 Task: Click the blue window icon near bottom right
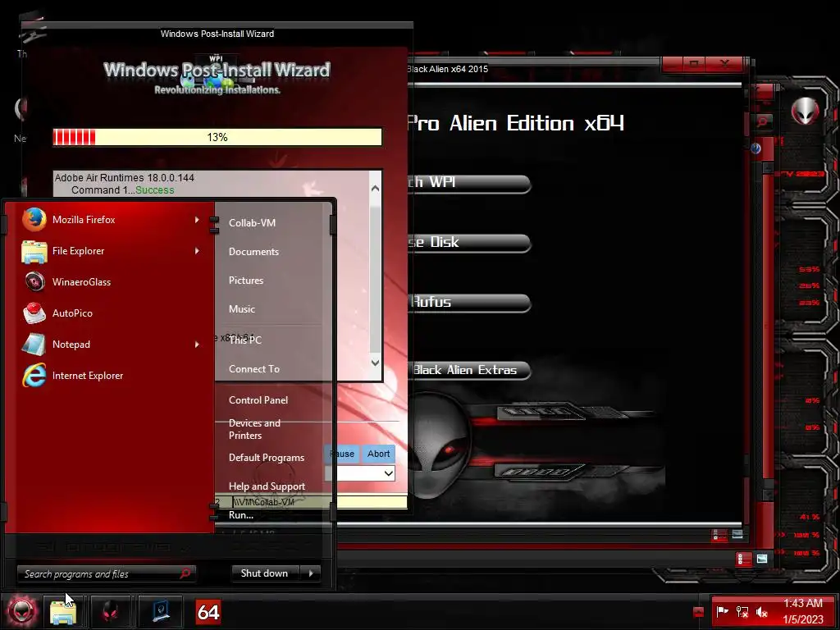[762, 559]
